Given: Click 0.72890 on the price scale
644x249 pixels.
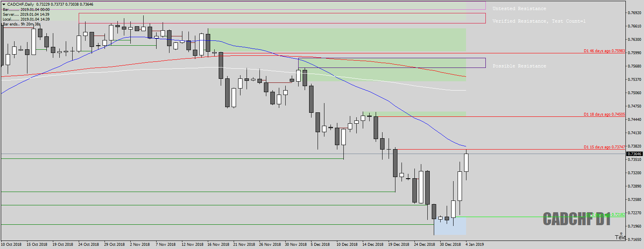Looking at the screenshot, I should coord(634,186).
